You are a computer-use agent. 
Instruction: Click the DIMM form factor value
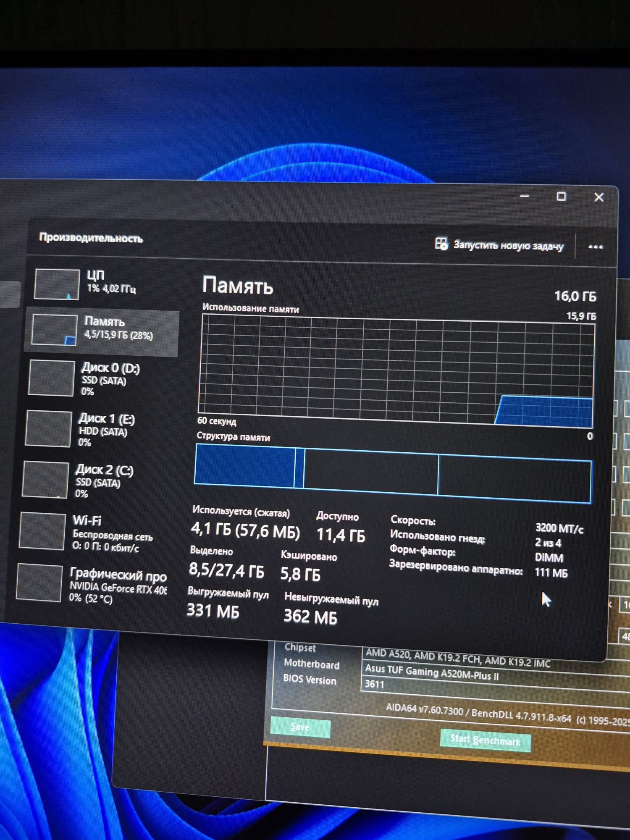[x=549, y=558]
